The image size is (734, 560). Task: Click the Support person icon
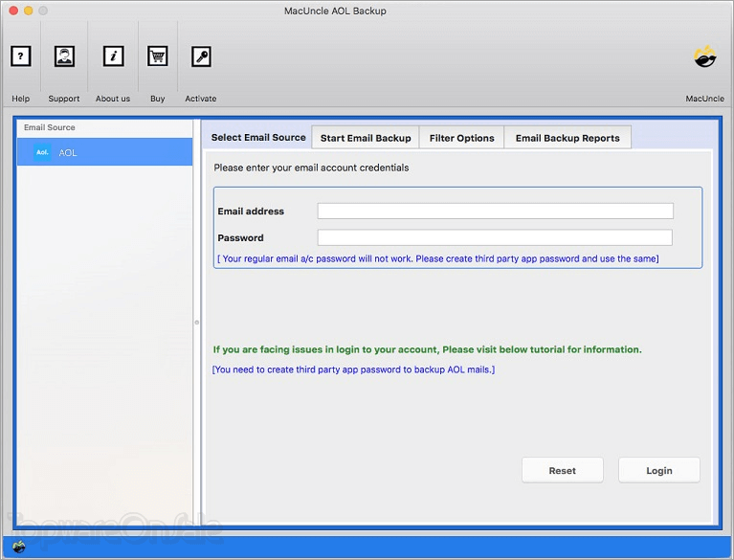click(64, 56)
